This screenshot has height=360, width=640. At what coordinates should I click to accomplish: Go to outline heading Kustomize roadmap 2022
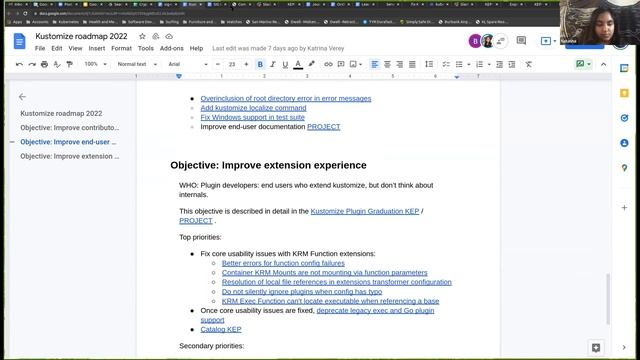(61, 113)
